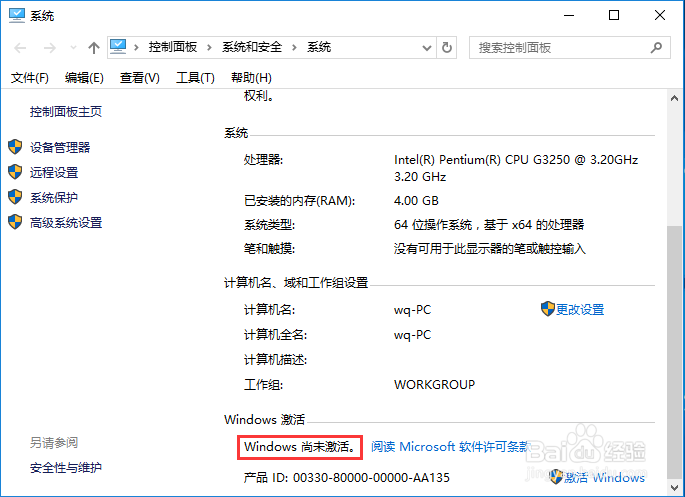This screenshot has height=497, width=685.
Task: Maximize the 系统 window
Action: pos(614,15)
